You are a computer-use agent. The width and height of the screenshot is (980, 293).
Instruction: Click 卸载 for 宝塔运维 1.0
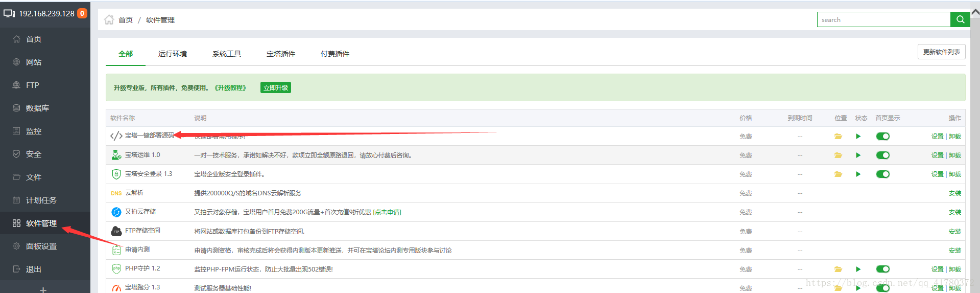pos(955,155)
